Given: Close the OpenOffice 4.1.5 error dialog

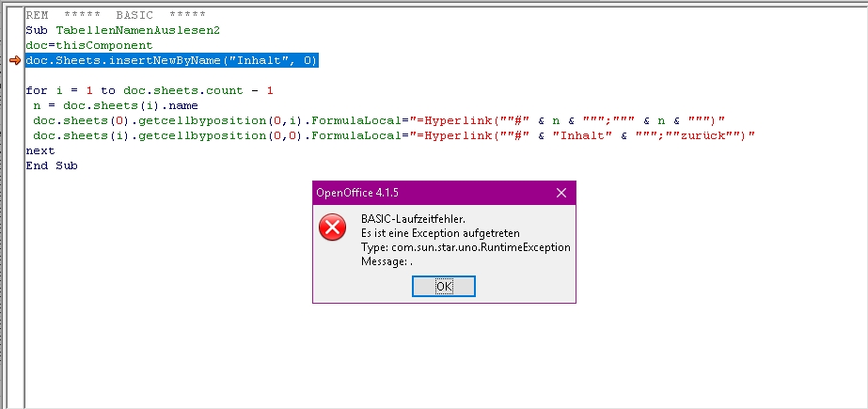Looking at the screenshot, I should coord(561,193).
